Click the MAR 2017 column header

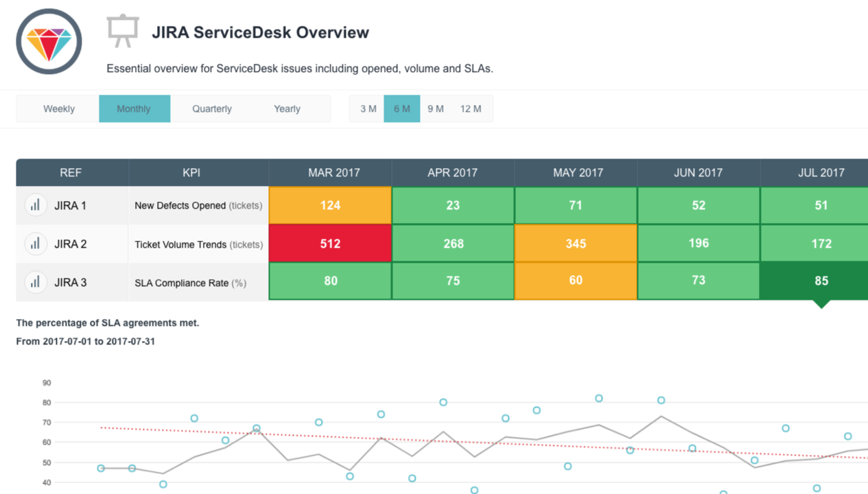click(x=330, y=172)
